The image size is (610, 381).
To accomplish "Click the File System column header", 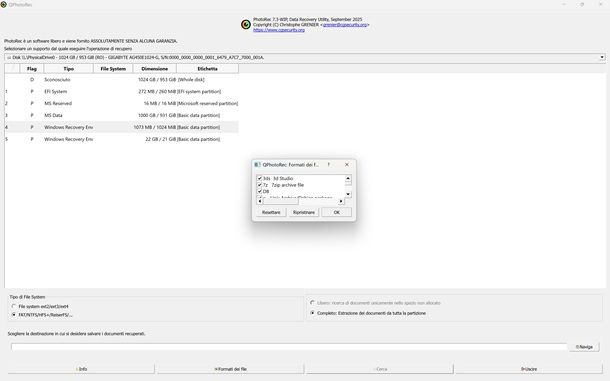I will click(x=113, y=68).
